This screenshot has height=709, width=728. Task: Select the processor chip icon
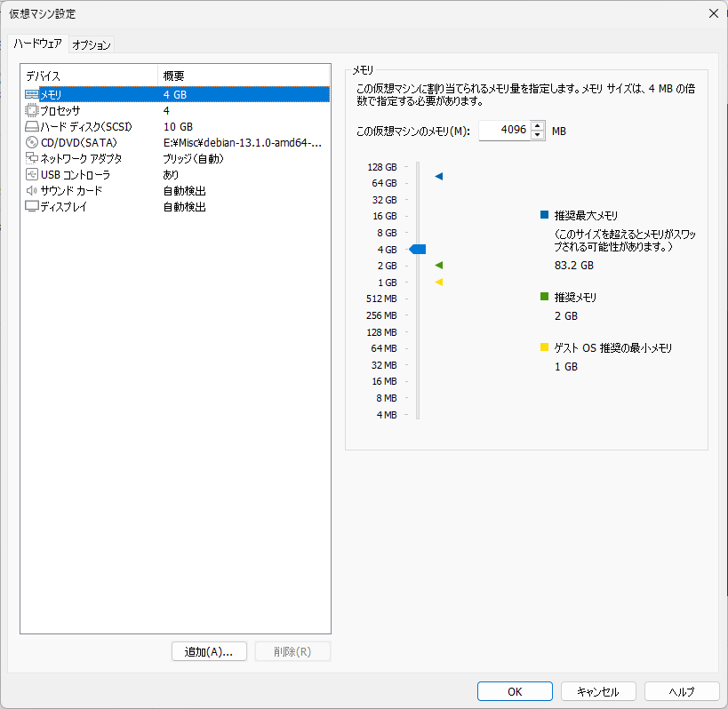click(x=32, y=110)
